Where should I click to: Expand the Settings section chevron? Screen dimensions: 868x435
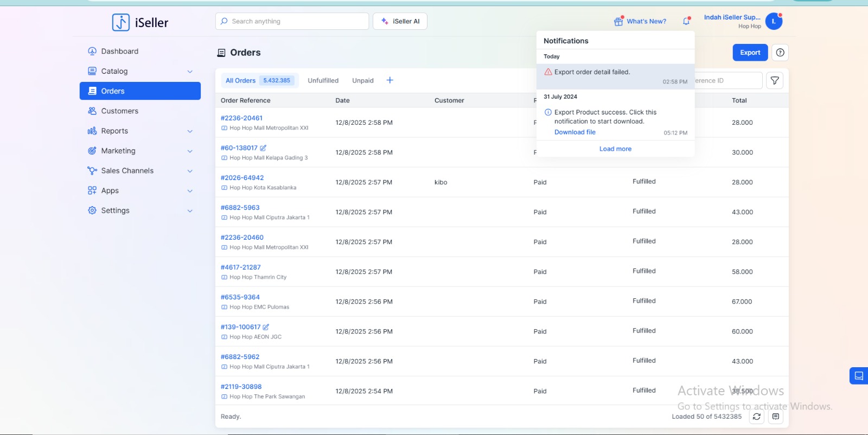[x=190, y=211]
